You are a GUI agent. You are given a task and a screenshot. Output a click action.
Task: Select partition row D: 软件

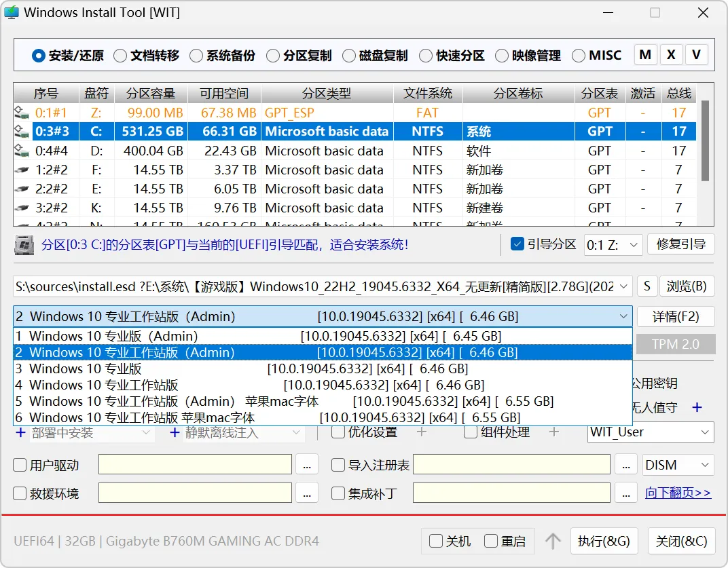pyautogui.click(x=355, y=151)
